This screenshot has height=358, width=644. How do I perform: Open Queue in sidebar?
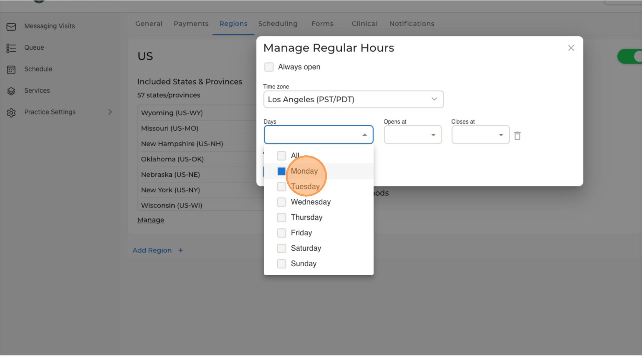coord(34,47)
